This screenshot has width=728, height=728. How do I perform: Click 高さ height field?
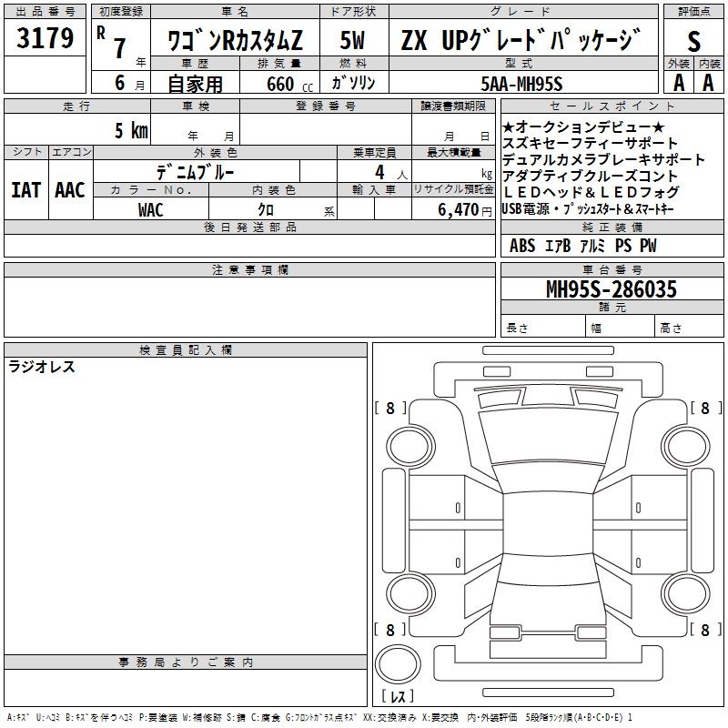pyautogui.click(x=690, y=327)
